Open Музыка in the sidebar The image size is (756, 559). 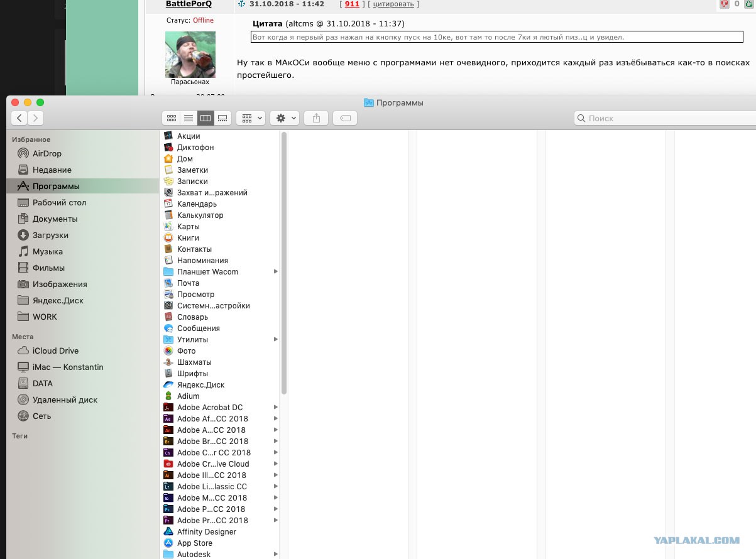point(82,251)
